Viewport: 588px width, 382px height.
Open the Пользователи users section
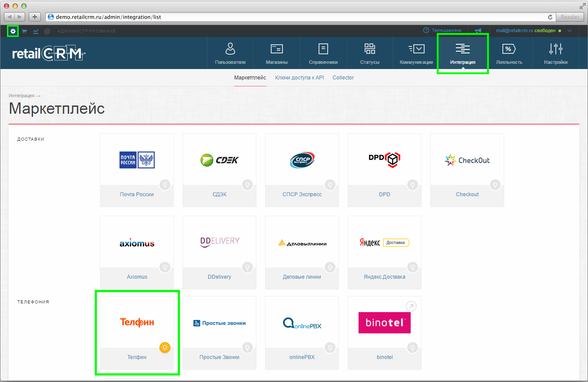tap(230, 53)
